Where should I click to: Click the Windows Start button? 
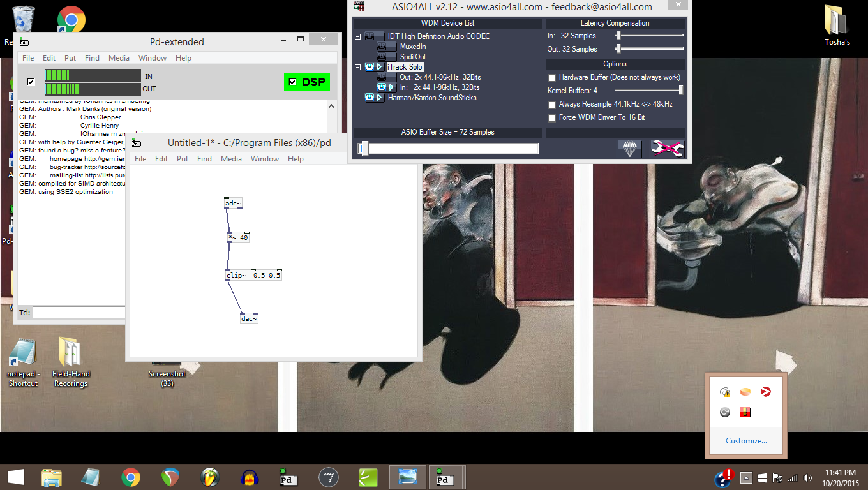click(15, 477)
